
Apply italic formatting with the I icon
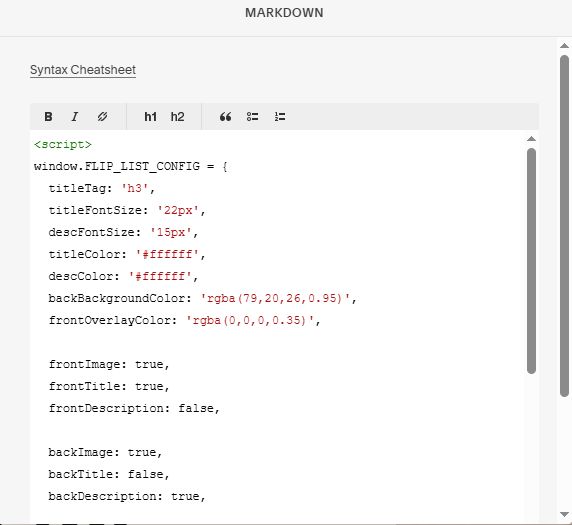point(75,117)
